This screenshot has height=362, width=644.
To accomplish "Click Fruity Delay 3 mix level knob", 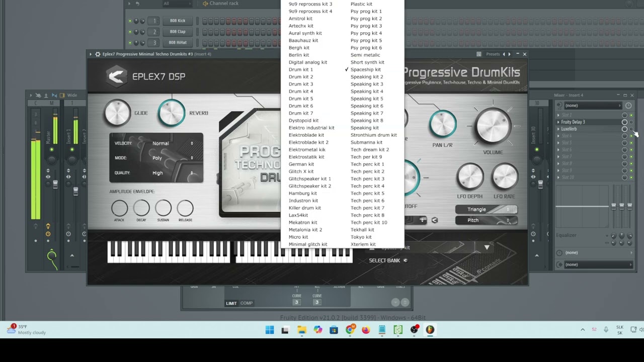I will pos(624,122).
